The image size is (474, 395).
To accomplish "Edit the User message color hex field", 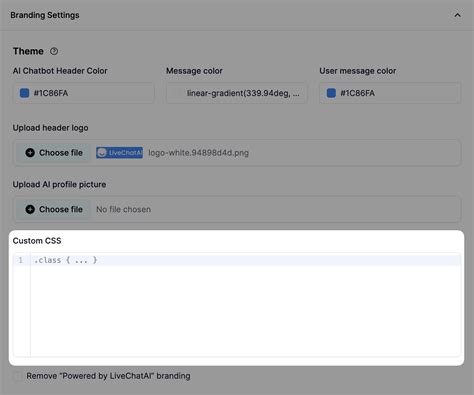I will pyautogui.click(x=390, y=93).
